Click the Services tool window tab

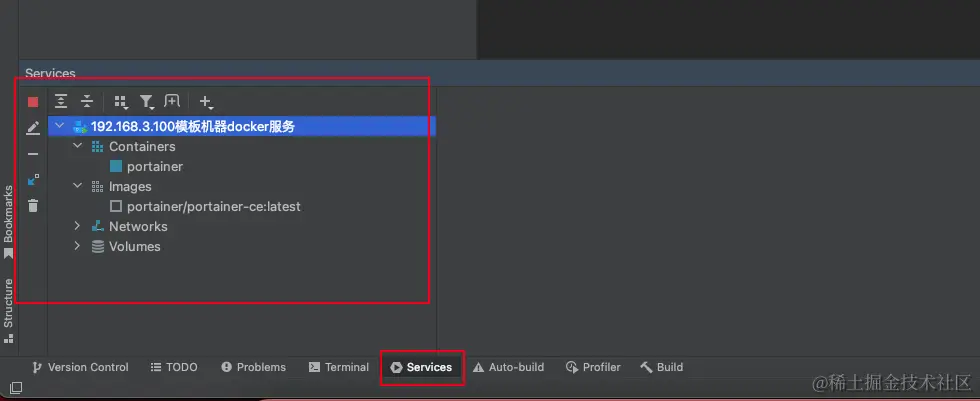421,367
